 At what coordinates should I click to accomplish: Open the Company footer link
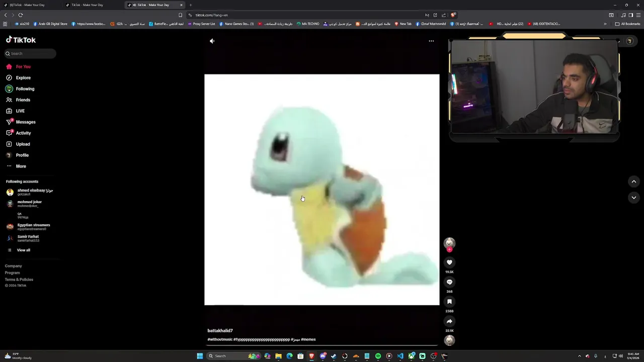coord(14,266)
